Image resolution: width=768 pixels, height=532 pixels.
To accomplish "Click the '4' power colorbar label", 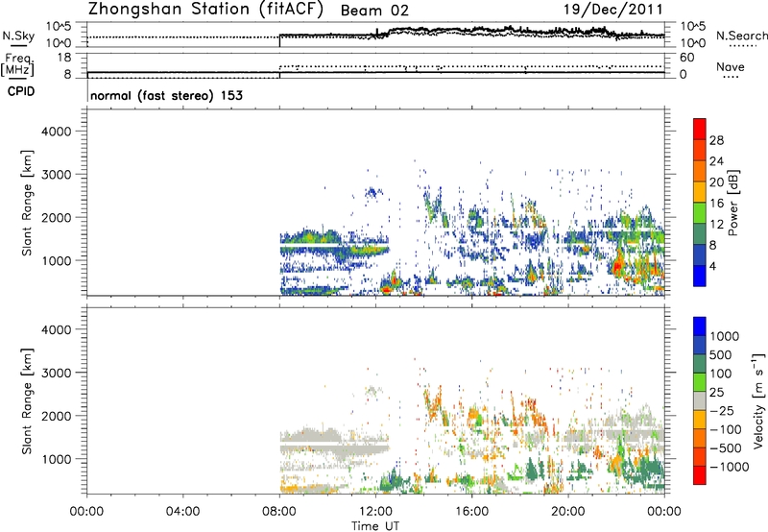I will (713, 267).
